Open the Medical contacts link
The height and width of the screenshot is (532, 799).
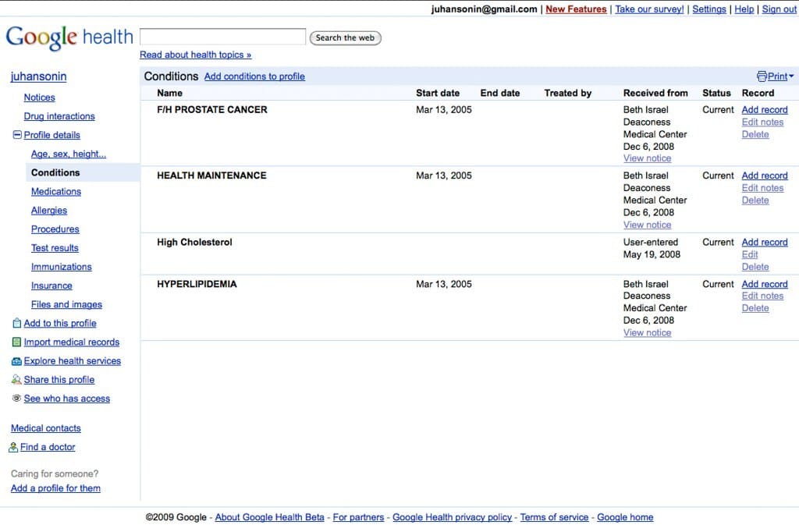pos(46,428)
